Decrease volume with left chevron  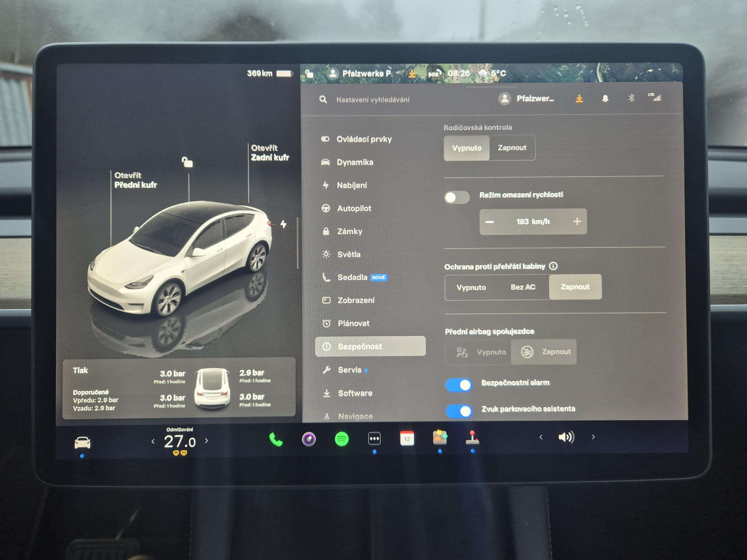[x=541, y=437]
